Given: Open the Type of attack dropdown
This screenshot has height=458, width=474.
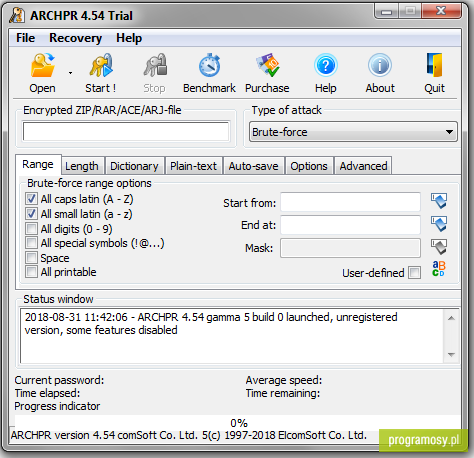Looking at the screenshot, I should click(353, 132).
